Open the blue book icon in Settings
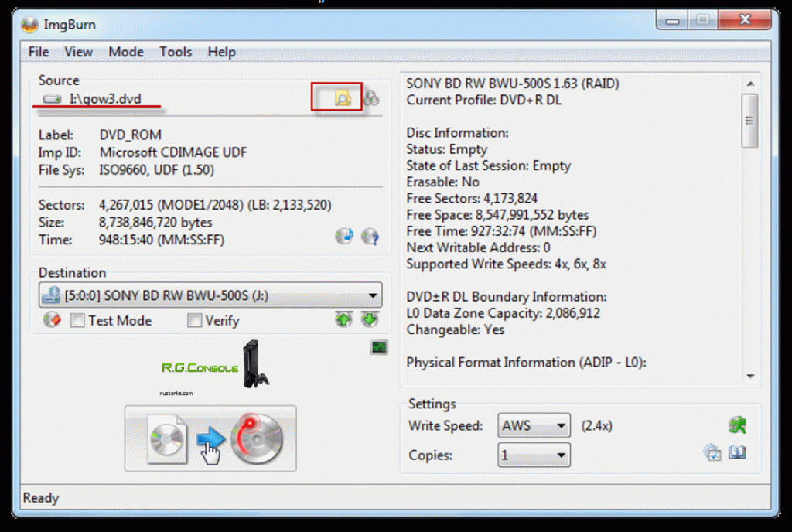The height and width of the screenshot is (532, 792). coord(737,452)
